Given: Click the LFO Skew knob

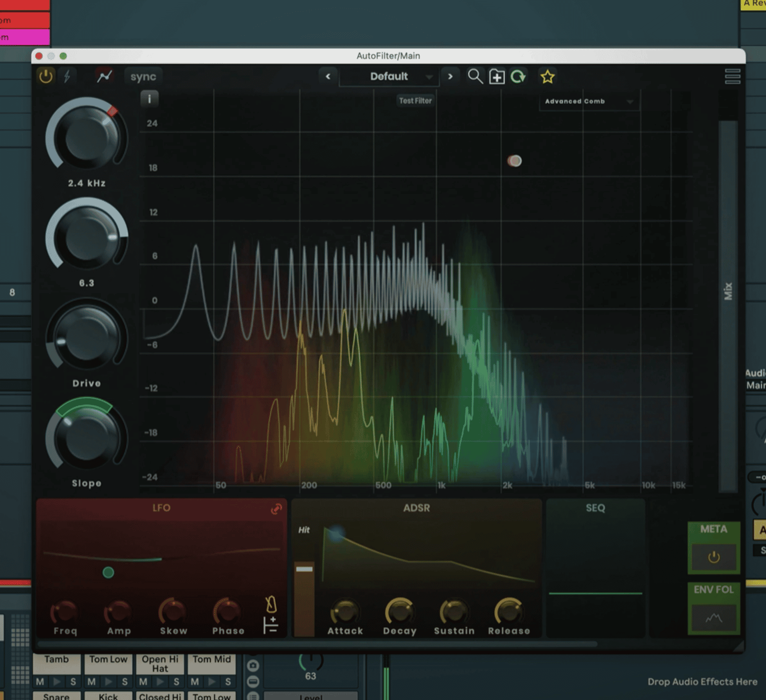Looking at the screenshot, I should tap(173, 612).
